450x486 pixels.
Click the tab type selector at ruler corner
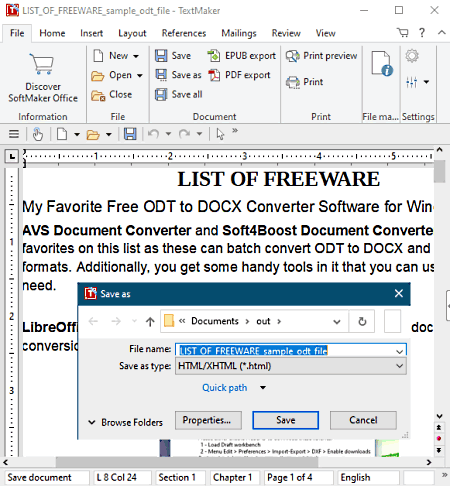(x=12, y=156)
